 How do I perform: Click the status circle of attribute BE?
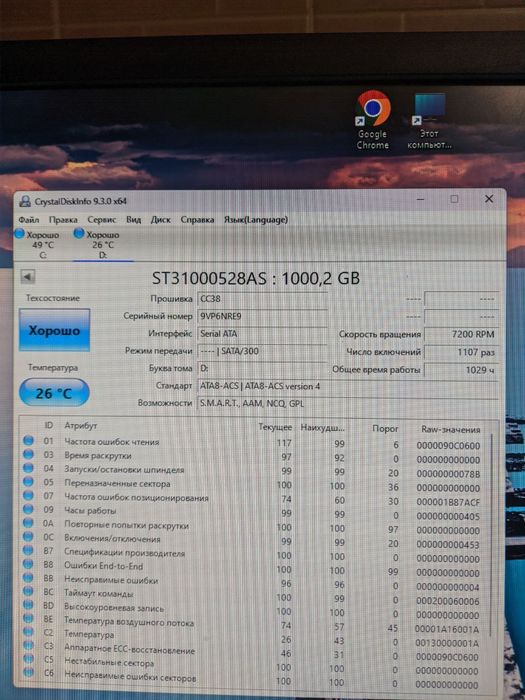pos(29,619)
